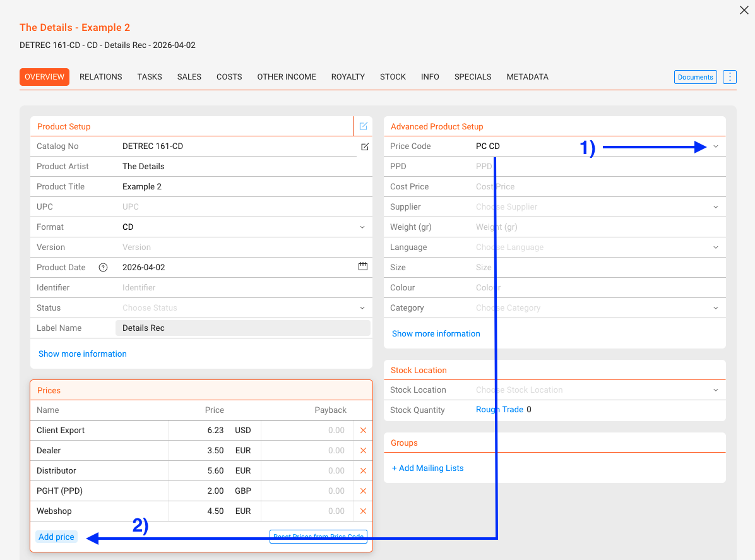The width and height of the screenshot is (755, 560).
Task: Open the Status dropdown
Action: click(x=362, y=308)
